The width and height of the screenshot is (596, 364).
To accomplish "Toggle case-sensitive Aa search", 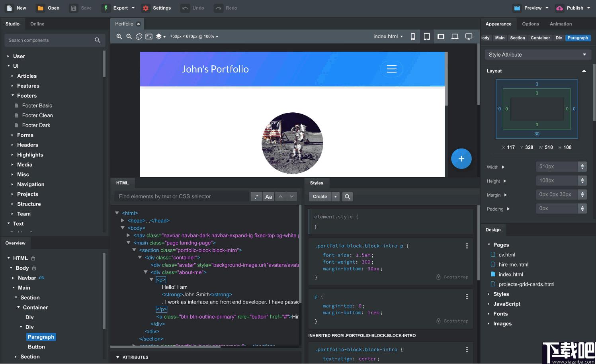I will point(269,196).
